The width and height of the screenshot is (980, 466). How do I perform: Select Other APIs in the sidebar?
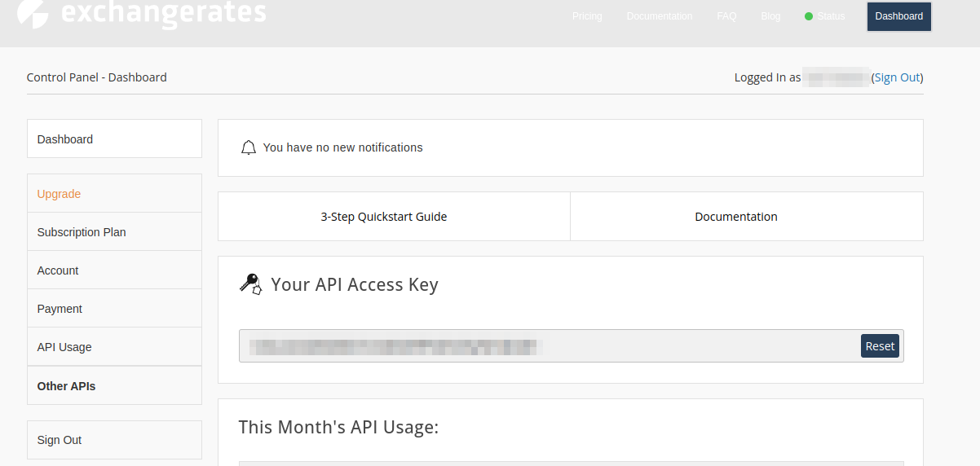pyautogui.click(x=114, y=386)
